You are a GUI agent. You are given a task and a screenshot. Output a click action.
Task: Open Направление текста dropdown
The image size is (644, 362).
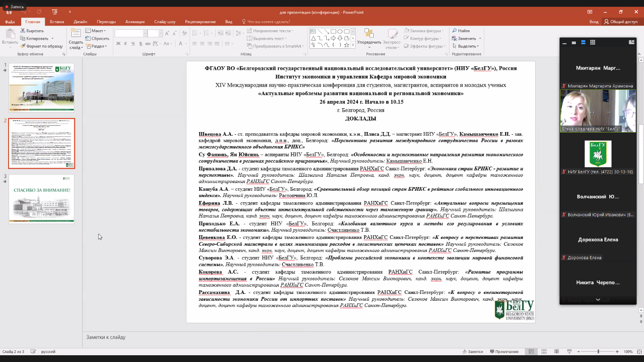(270, 31)
